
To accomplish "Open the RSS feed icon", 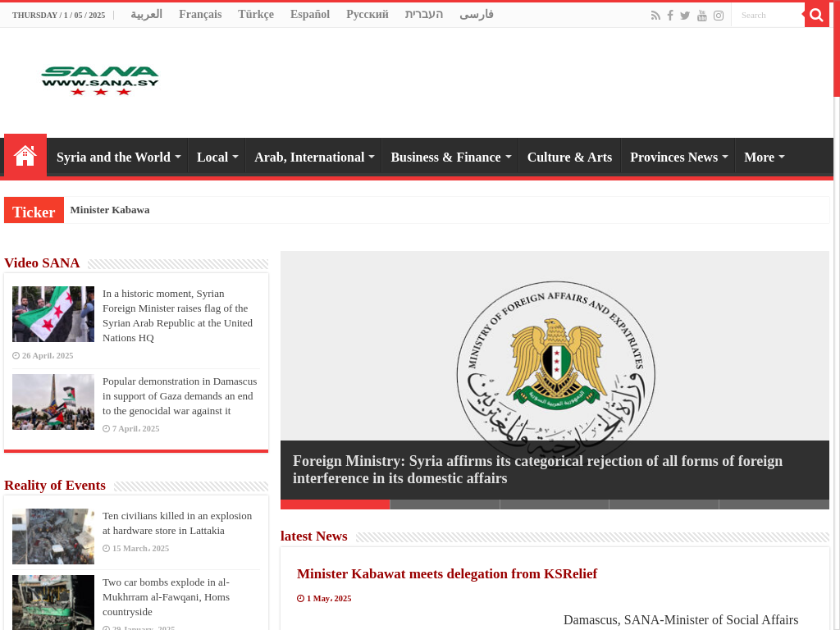I will pos(655,16).
